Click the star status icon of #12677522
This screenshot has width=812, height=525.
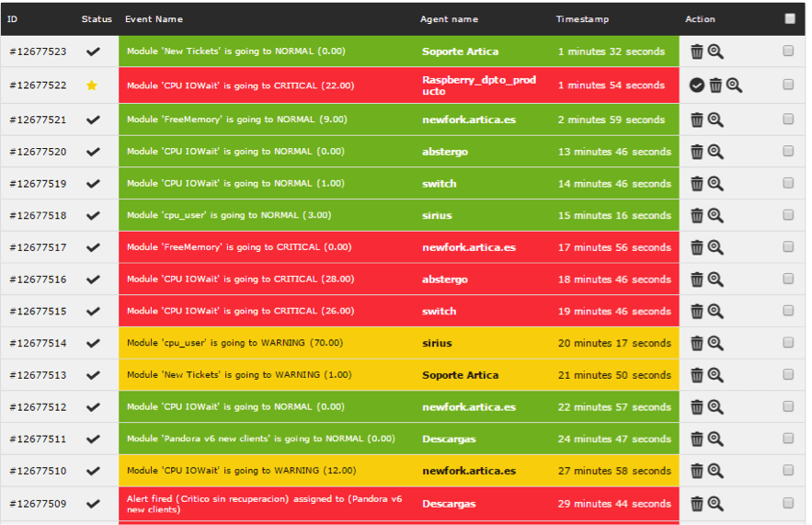(x=92, y=86)
